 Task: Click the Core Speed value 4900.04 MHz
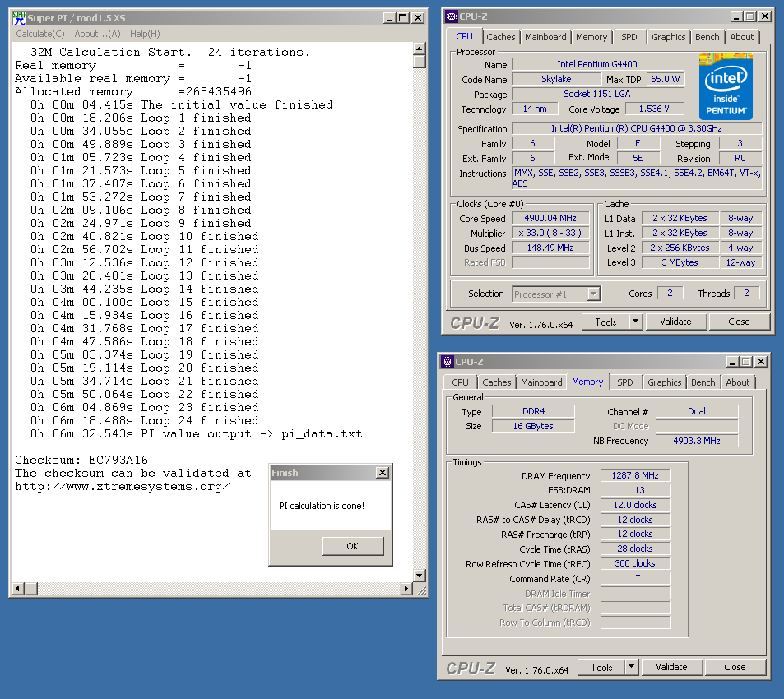click(x=550, y=219)
